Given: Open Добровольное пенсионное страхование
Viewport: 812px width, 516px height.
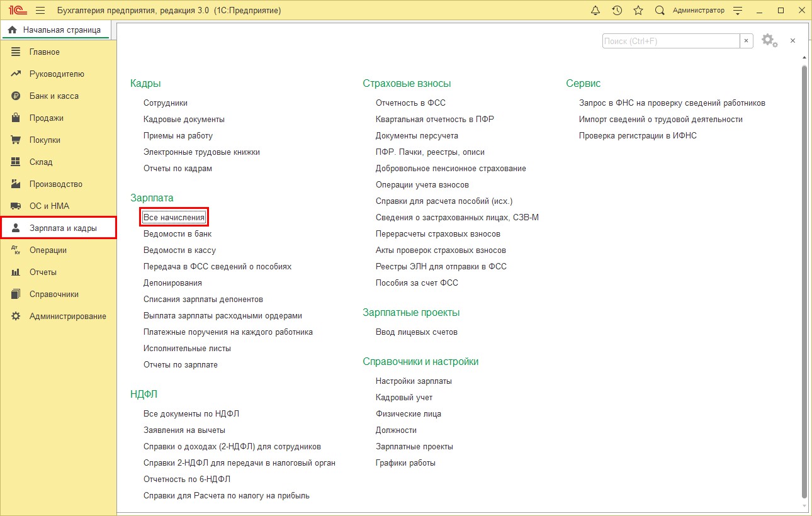Looking at the screenshot, I should tap(451, 168).
